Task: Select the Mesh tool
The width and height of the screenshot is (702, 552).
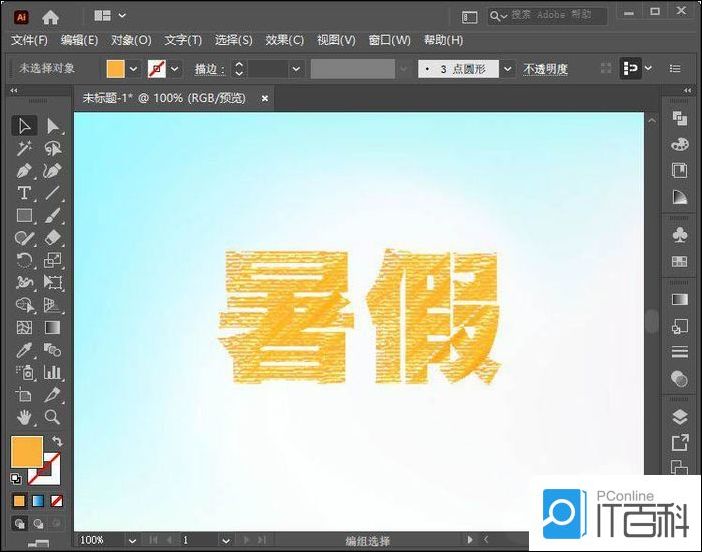Action: pyautogui.click(x=24, y=327)
